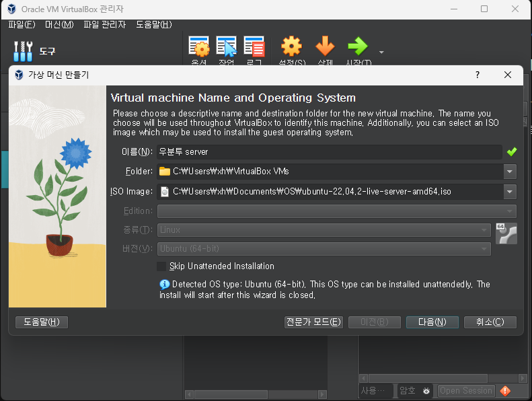Image resolution: width=532 pixels, height=401 pixels.
Task: Expand the Folder dropdown arrow
Action: [x=510, y=172]
